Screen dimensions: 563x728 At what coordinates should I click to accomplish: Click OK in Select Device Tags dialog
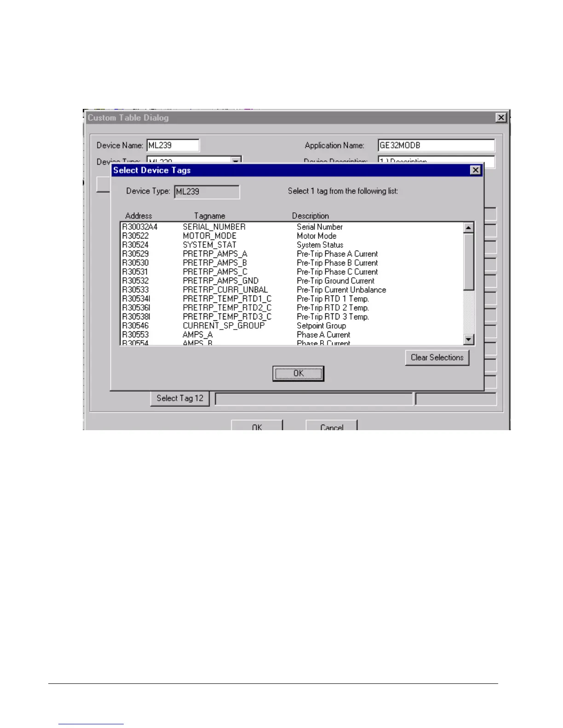pos(298,373)
